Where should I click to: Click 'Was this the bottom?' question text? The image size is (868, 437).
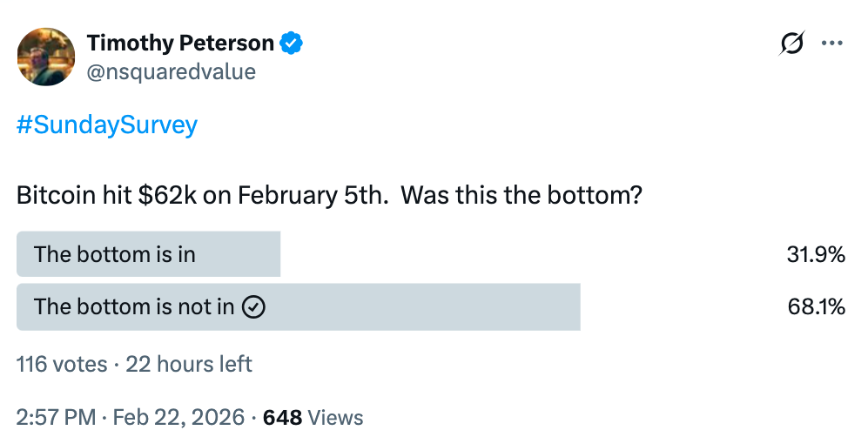pyautogui.click(x=523, y=194)
